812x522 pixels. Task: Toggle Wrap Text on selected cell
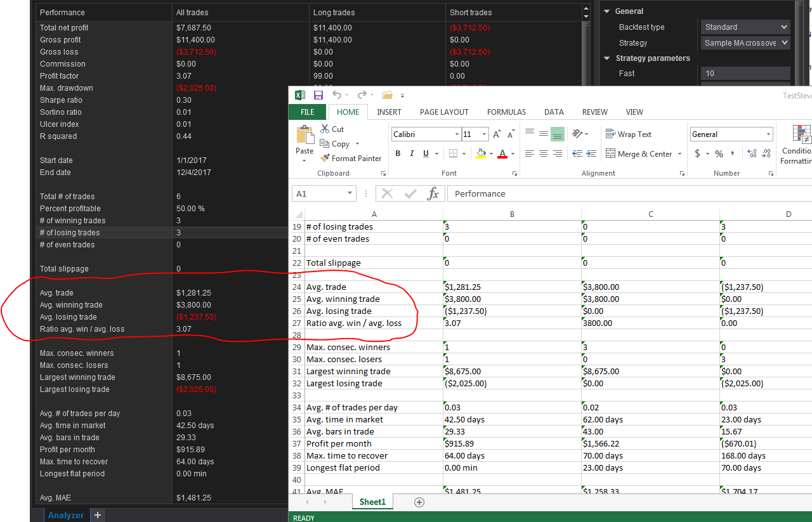point(629,134)
